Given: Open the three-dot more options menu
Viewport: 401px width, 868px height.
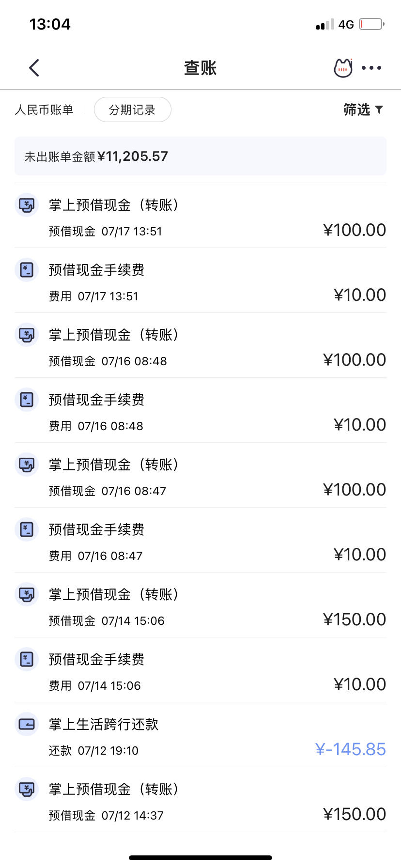Looking at the screenshot, I should tap(371, 68).
